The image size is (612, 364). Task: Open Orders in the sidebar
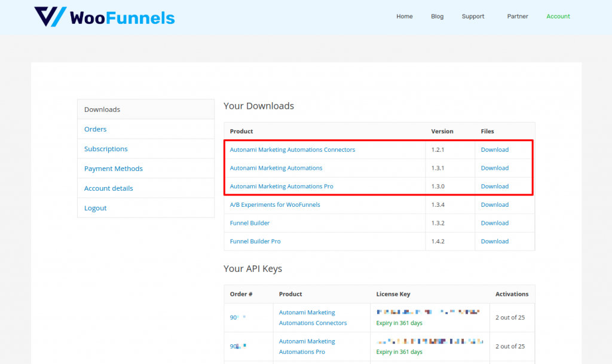pos(146,129)
